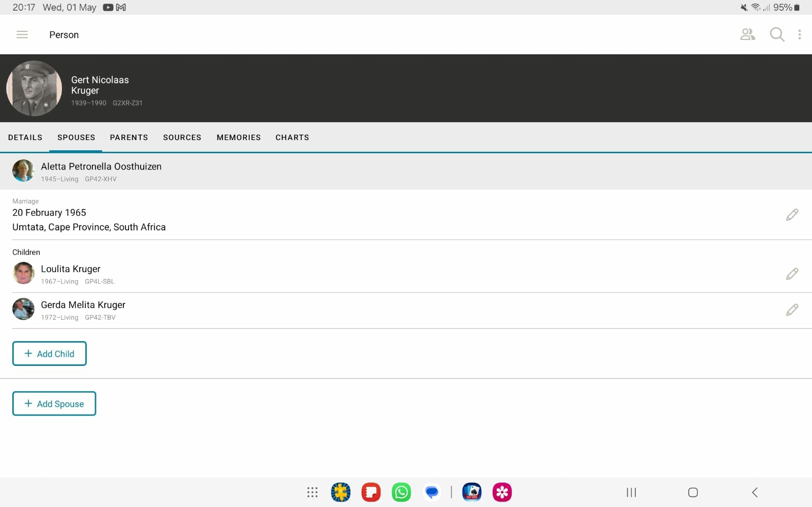The height and width of the screenshot is (507, 812).
Task: Tap the search magnifier icon
Action: (x=777, y=35)
